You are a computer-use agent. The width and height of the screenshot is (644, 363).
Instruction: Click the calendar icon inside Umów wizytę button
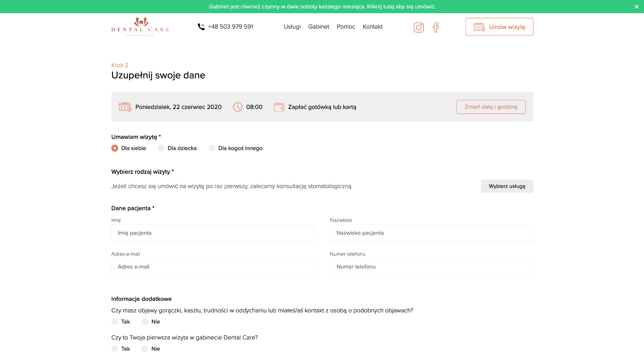[479, 27]
